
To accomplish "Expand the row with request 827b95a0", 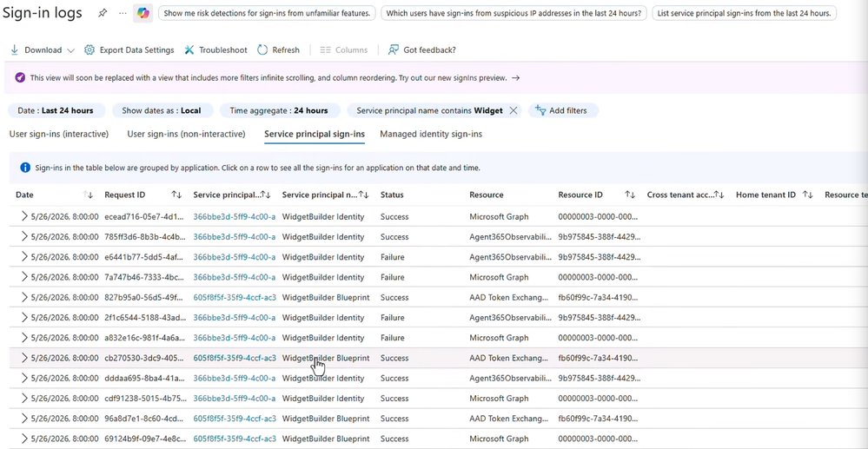I will point(24,297).
